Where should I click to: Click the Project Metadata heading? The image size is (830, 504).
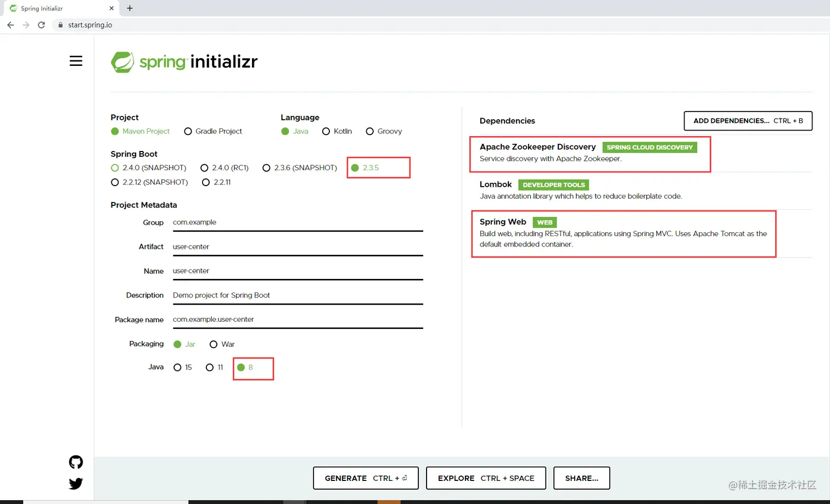point(144,205)
